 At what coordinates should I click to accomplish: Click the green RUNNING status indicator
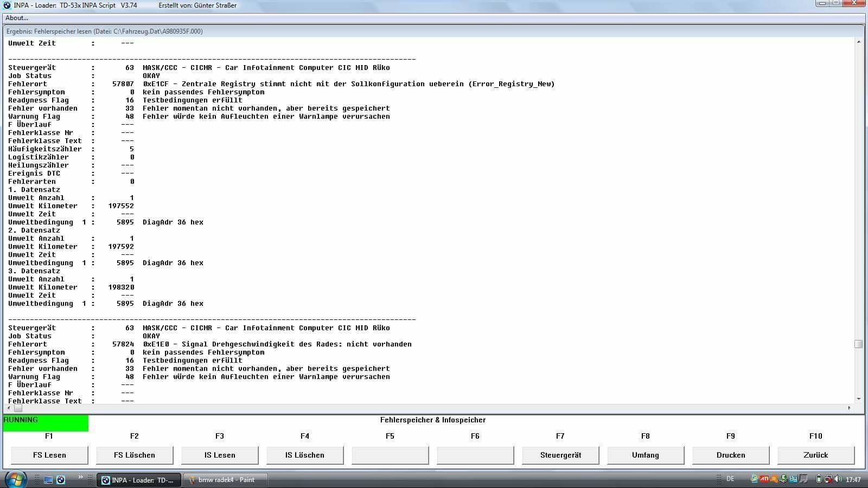pos(46,423)
